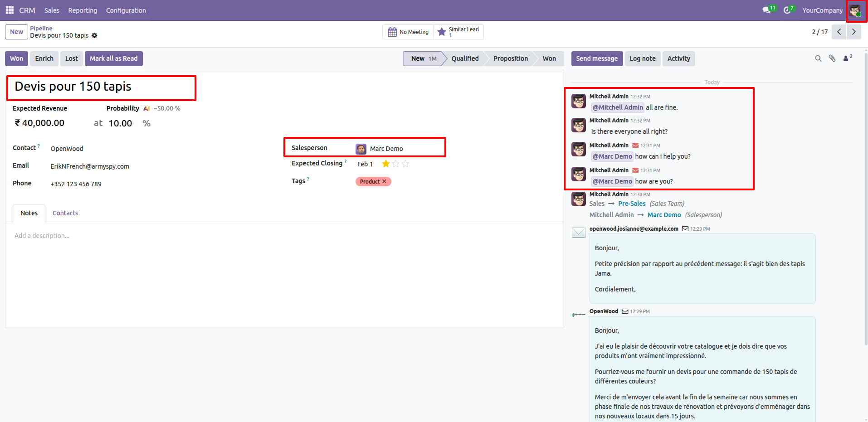Click the CRM app name in the navbar

(27, 10)
